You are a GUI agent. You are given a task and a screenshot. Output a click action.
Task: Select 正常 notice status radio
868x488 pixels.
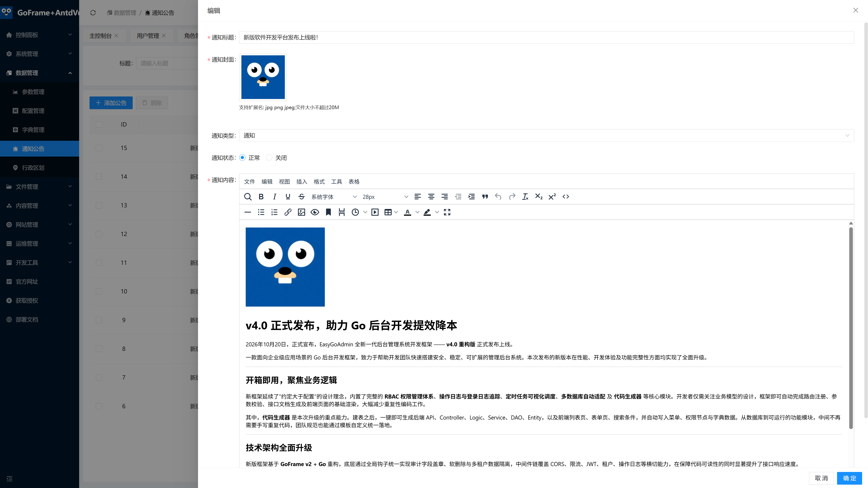click(x=242, y=158)
